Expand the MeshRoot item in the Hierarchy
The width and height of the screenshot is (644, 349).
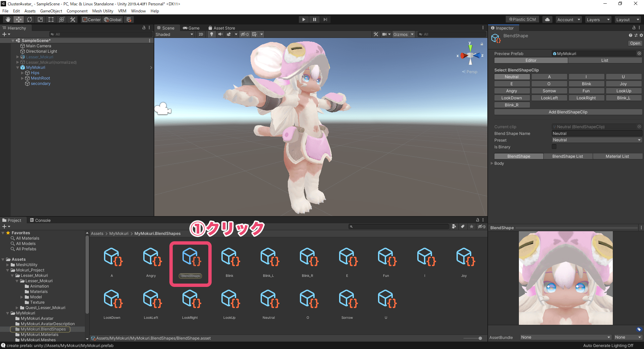click(x=23, y=78)
